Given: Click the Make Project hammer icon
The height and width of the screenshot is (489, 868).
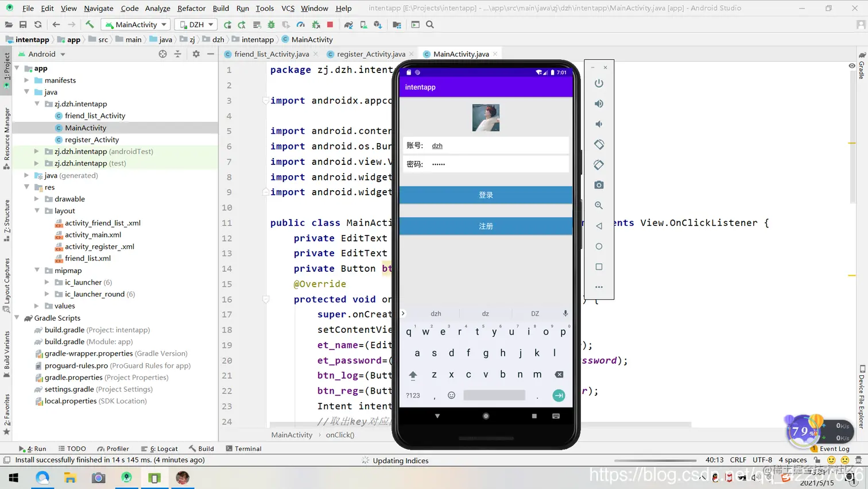Looking at the screenshot, I should point(90,25).
